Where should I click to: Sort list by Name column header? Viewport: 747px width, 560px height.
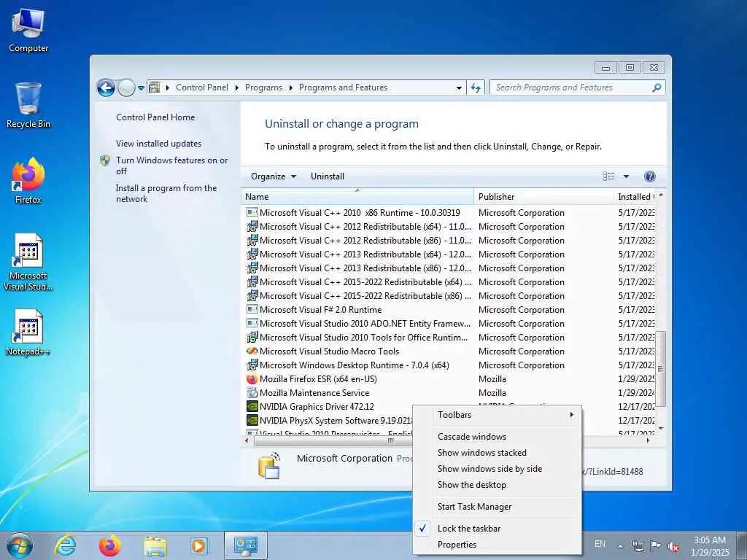point(357,197)
